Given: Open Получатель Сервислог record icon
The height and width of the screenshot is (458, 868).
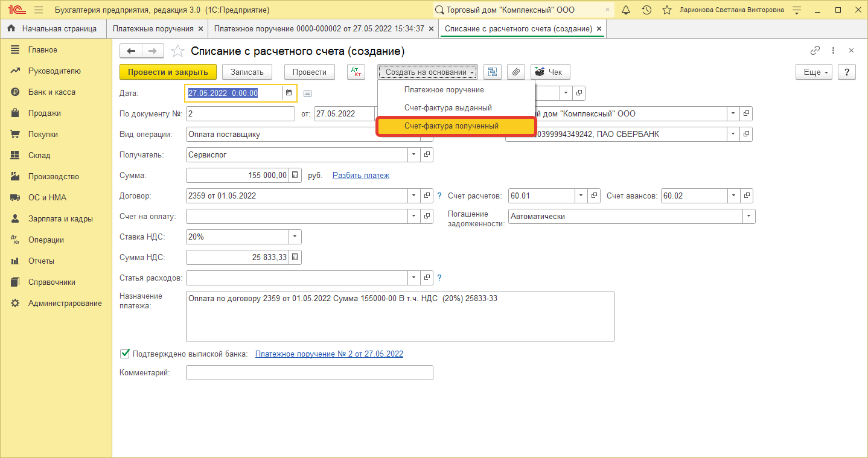Looking at the screenshot, I should pos(427,155).
